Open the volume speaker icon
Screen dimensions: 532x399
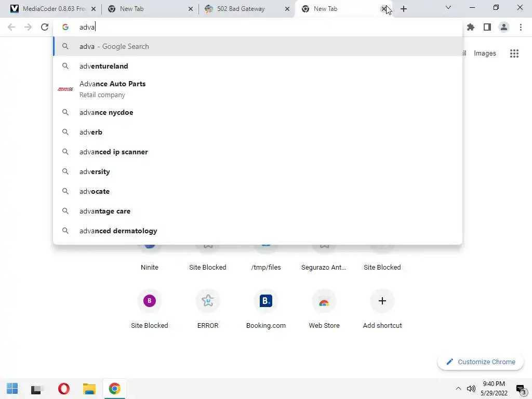[471, 389]
